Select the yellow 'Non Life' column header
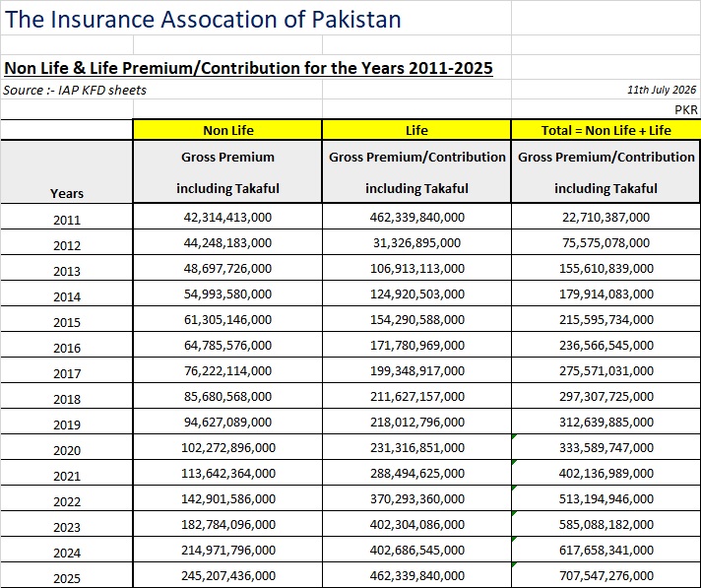The width and height of the screenshot is (701, 588). point(228,130)
